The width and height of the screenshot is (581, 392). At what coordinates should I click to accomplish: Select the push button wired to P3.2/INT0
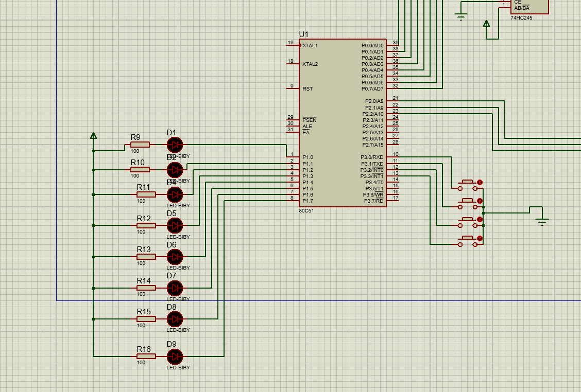[x=468, y=222]
